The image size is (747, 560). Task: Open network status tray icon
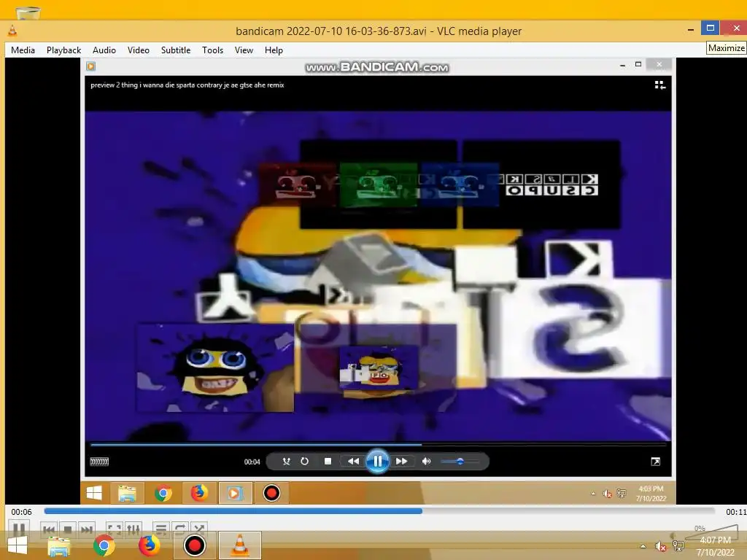click(678, 546)
